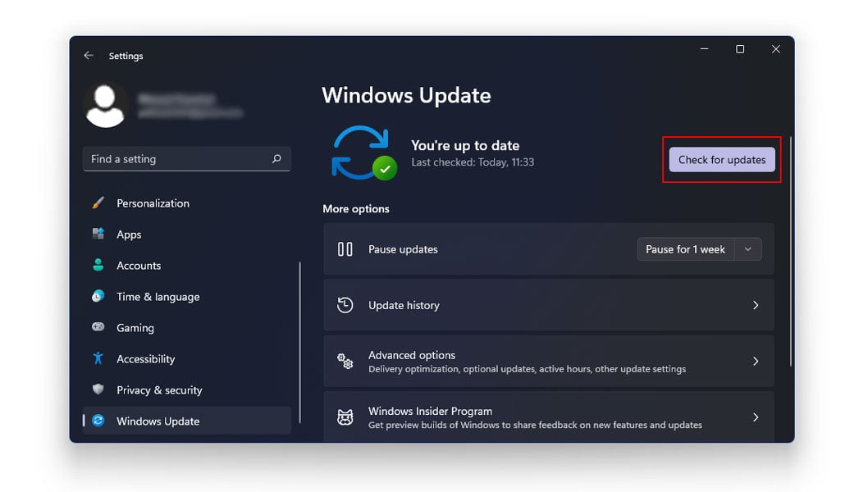Click the 'Windows Insider Program' label
868x492 pixels.
(x=430, y=411)
